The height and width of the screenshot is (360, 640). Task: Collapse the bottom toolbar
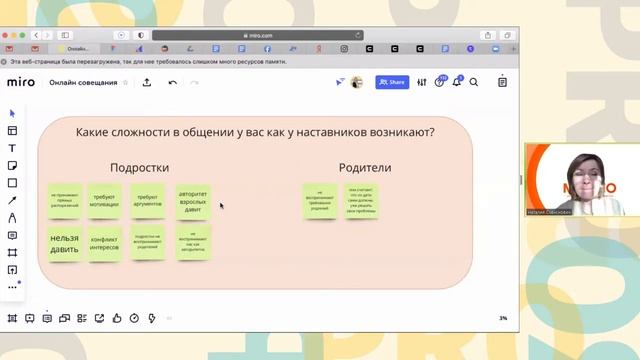pos(169,318)
